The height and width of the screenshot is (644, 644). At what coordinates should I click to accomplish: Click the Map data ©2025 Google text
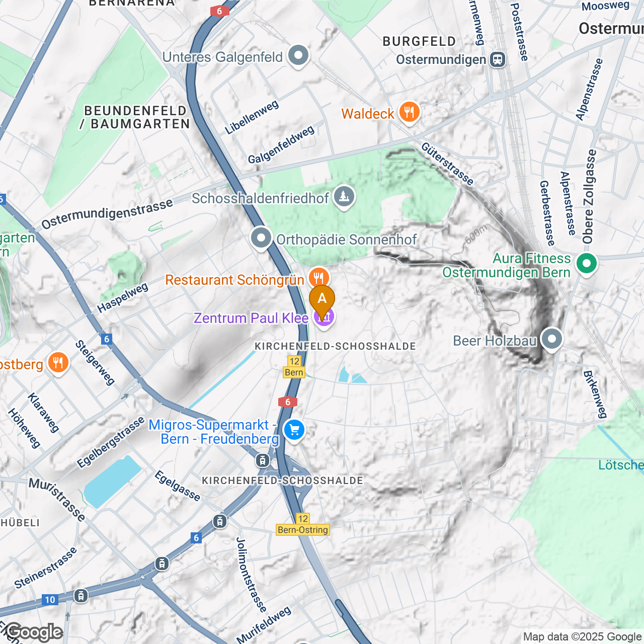583,637
